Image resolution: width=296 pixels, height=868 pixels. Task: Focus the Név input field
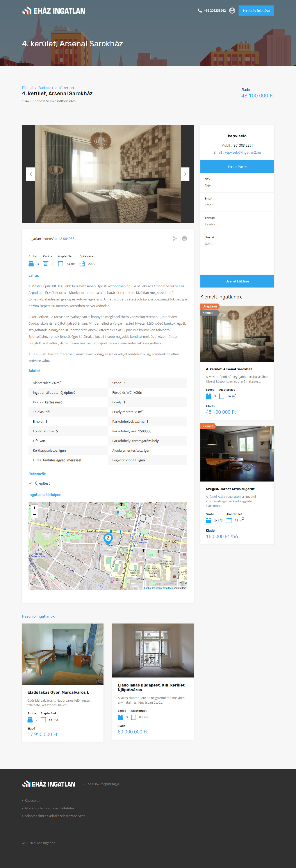click(x=237, y=185)
